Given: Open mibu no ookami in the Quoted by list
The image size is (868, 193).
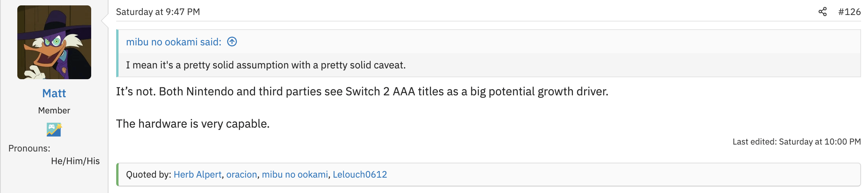Looking at the screenshot, I should tap(295, 175).
